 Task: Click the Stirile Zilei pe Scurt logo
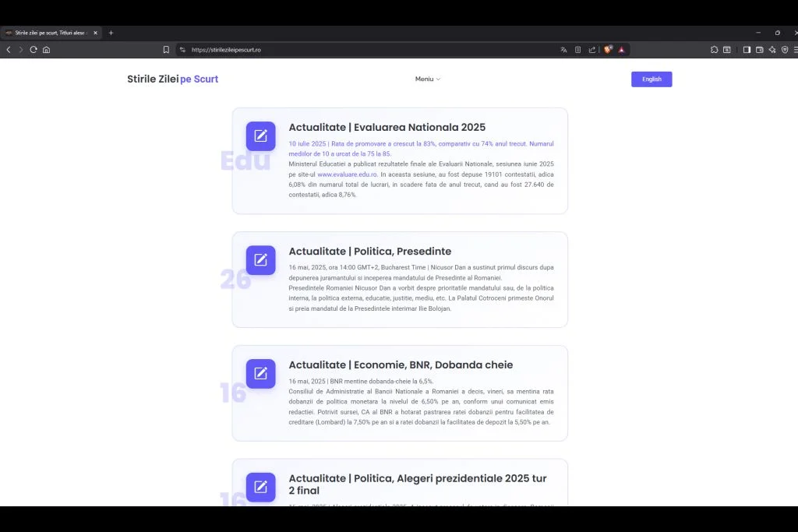pos(172,79)
